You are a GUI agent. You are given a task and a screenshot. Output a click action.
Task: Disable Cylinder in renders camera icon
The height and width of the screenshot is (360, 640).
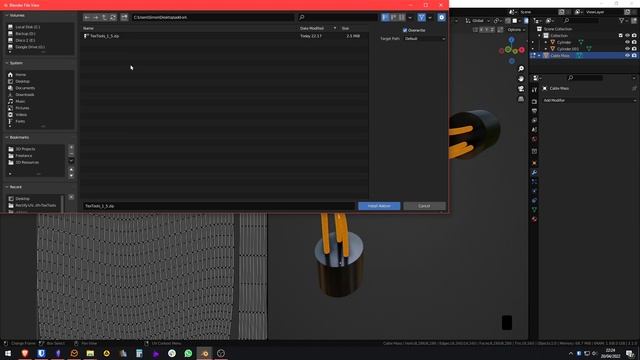[634, 42]
